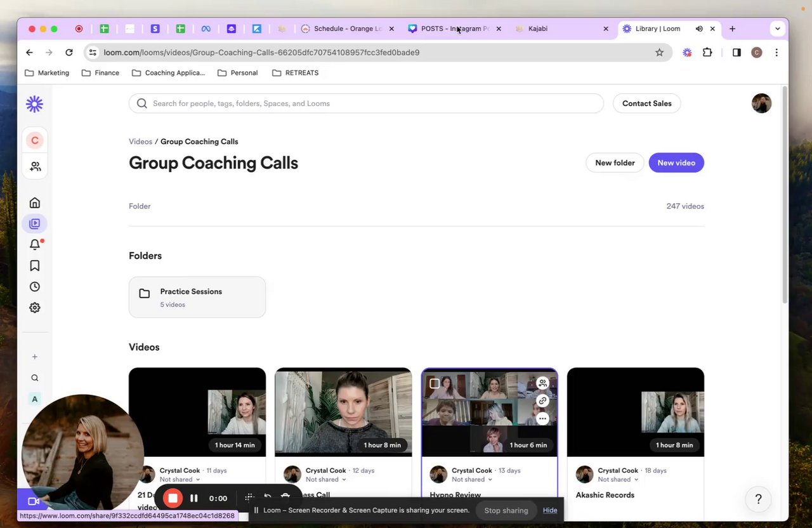
Task: Click the 'New video' button
Action: point(676,162)
